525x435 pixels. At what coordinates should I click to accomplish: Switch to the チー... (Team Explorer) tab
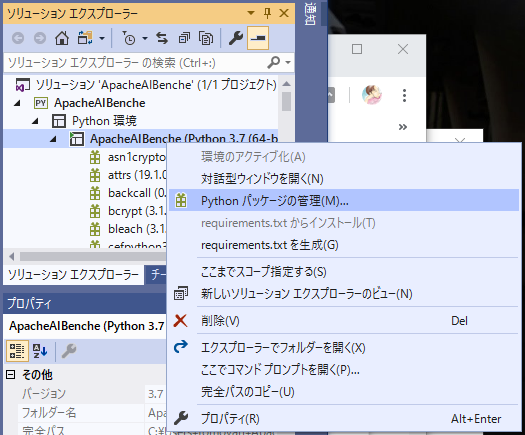pos(156,275)
